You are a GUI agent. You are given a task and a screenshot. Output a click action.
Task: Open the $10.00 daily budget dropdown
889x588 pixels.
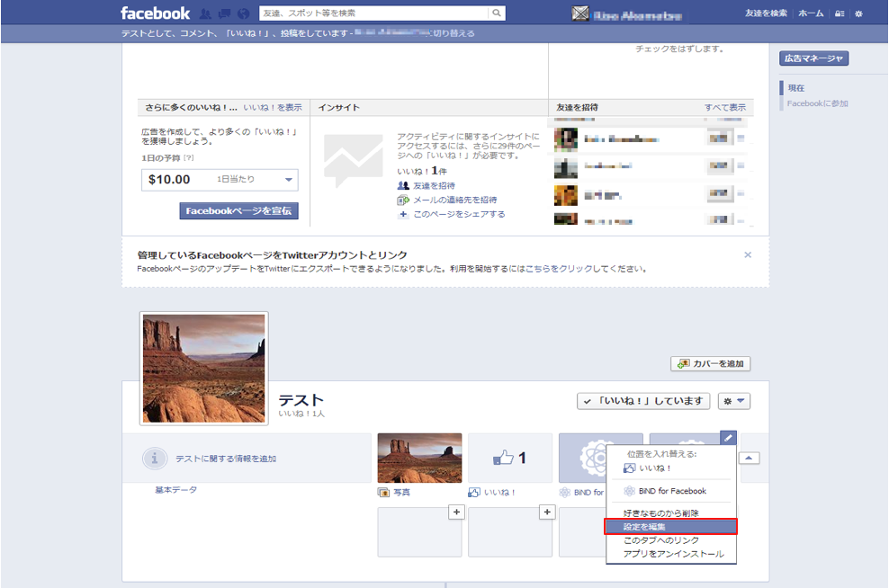[220, 180]
